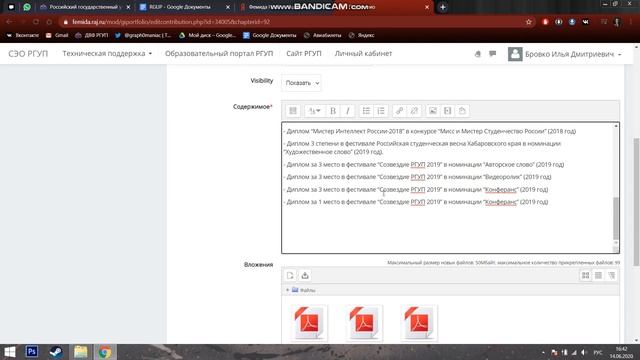The height and width of the screenshot is (360, 640).
Task: Open the Windows Start menu
Action: 9,352
